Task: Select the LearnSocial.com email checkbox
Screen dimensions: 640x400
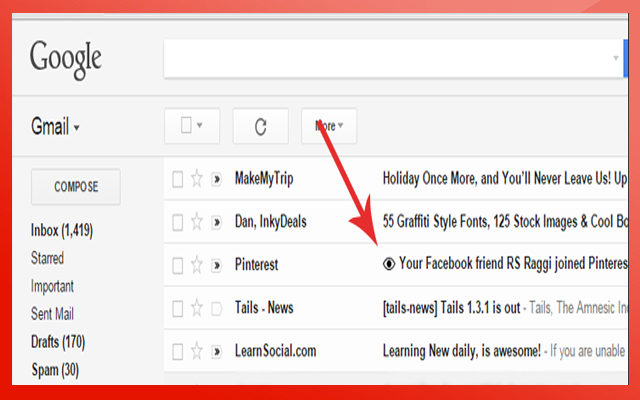Action: coord(178,352)
